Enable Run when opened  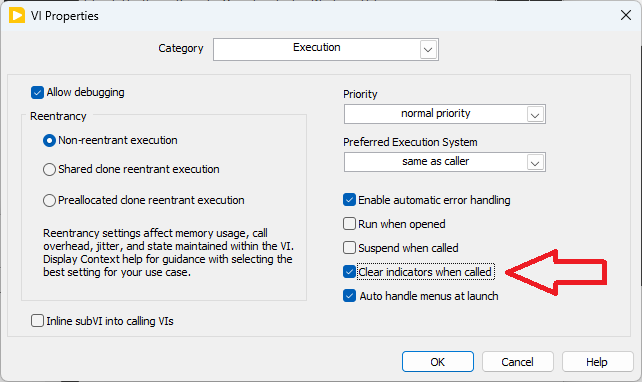click(349, 224)
